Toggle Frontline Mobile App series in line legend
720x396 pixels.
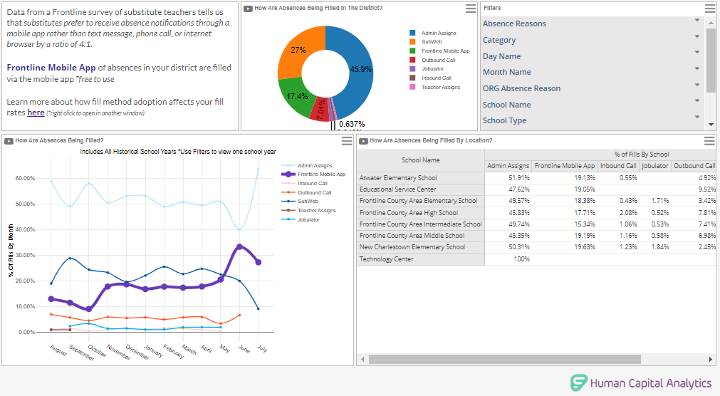tap(313, 174)
